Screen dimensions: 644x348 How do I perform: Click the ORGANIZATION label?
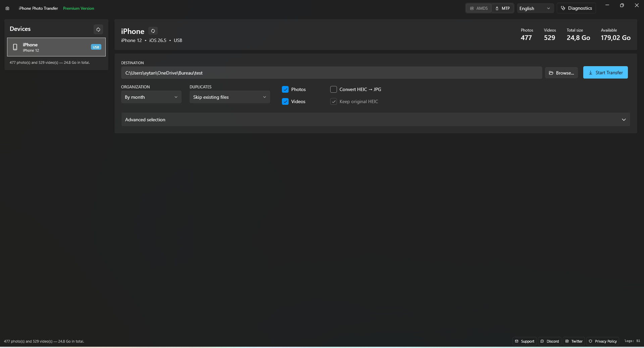[135, 87]
